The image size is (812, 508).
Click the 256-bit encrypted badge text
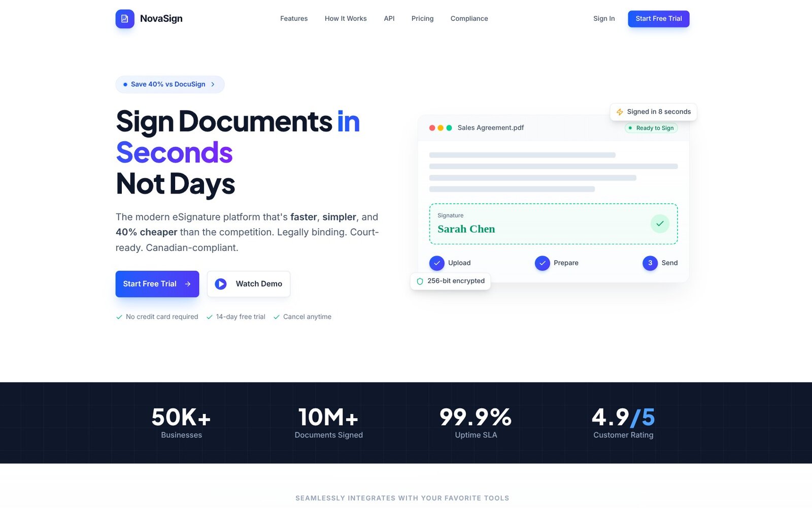[x=456, y=281]
